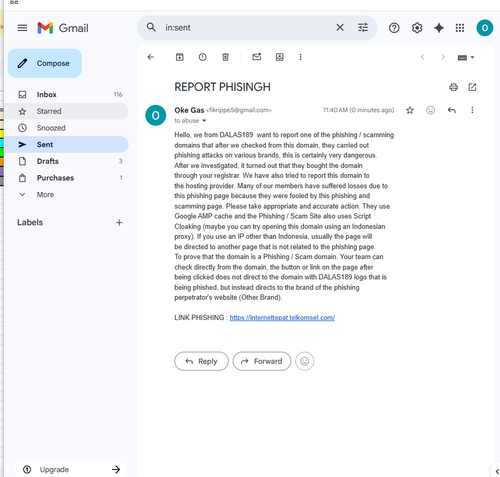Viewport: 500px width, 477px height.
Task: Create new label with plus icon
Action: pos(119,223)
